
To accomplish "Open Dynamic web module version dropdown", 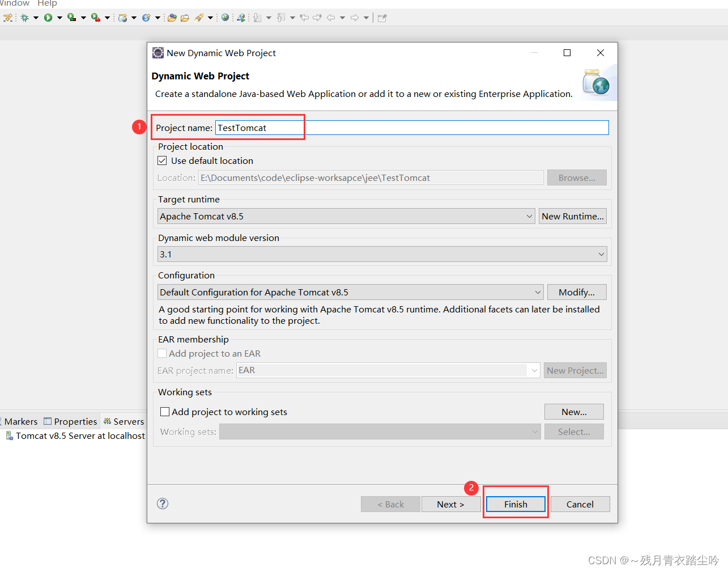I will click(382, 254).
